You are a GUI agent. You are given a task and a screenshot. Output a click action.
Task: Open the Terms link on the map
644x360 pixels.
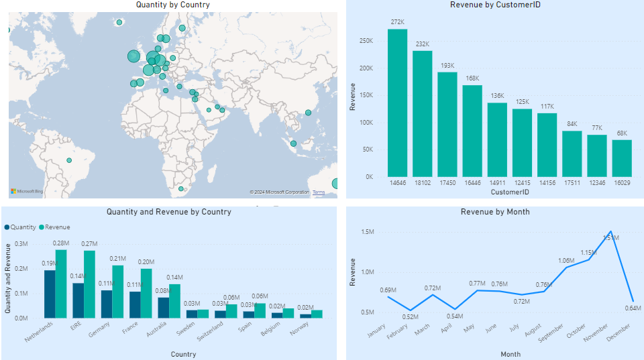pyautogui.click(x=319, y=192)
